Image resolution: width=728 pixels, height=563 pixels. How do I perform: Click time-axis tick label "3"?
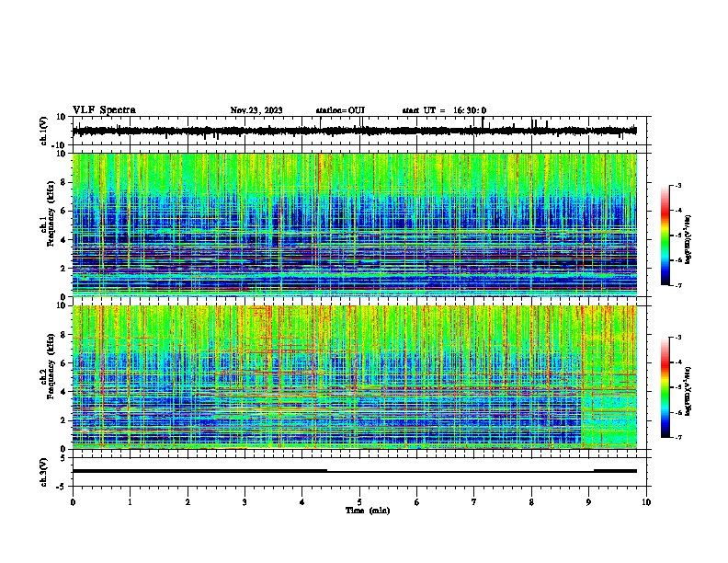245,502
